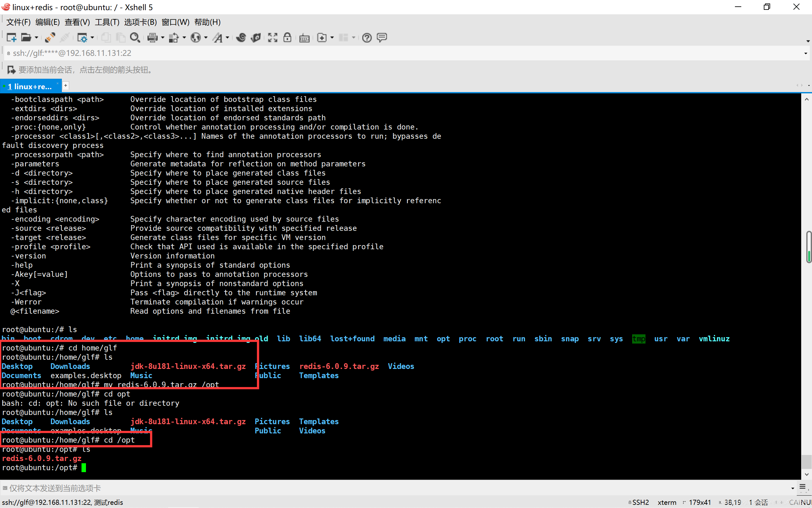812x508 pixels.
Task: Click the speech bubble feedback icon
Action: (x=382, y=38)
